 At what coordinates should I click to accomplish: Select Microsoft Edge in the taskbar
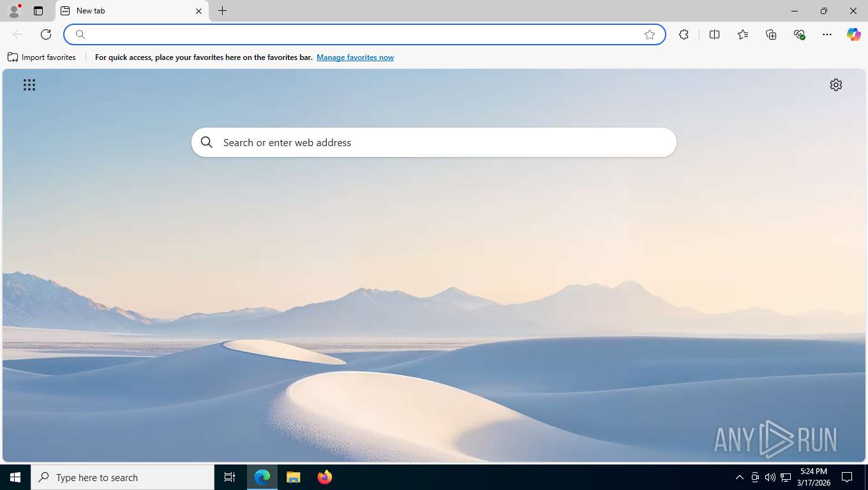coord(262,477)
